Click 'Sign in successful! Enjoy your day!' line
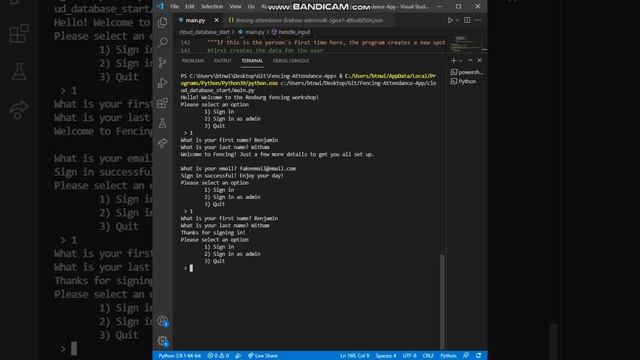Viewport: 640px width, 360px height. (232, 176)
